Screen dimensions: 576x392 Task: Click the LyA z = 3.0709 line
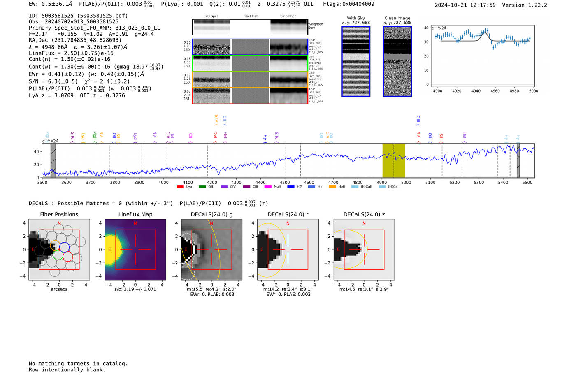(x=77, y=95)
